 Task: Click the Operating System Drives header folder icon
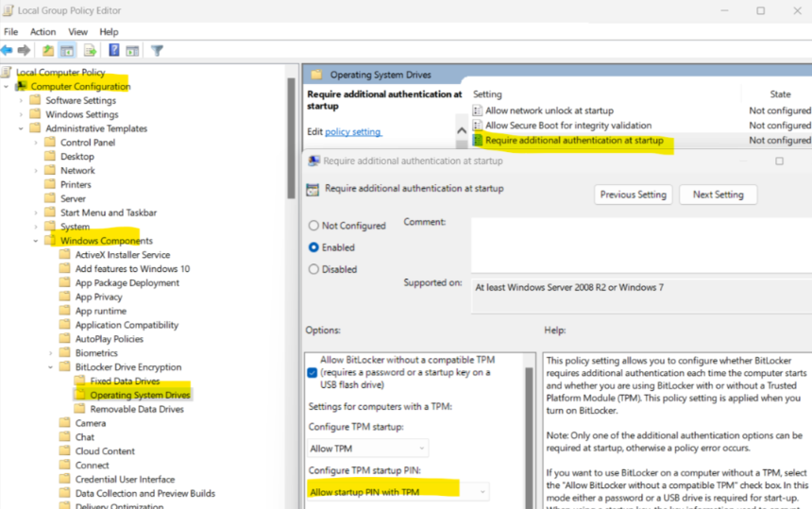(x=316, y=75)
